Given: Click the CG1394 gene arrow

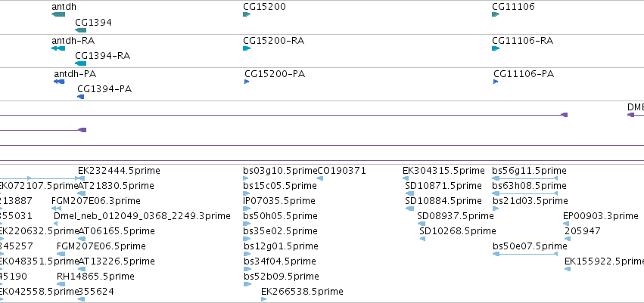Looking at the screenshot, I should (81, 30).
